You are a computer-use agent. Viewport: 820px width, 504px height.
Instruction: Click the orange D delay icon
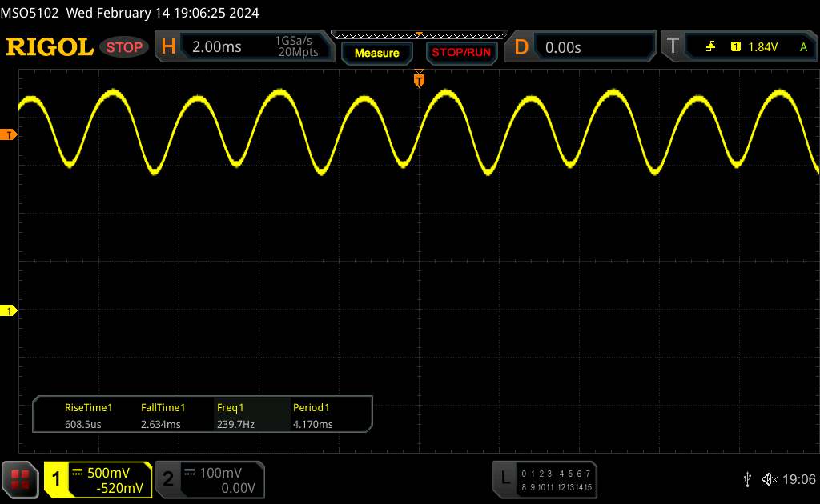click(x=521, y=47)
